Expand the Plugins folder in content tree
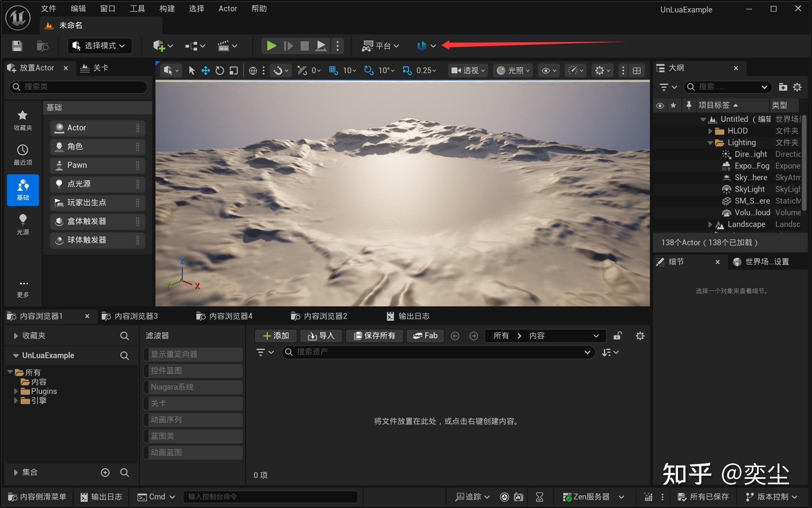This screenshot has height=508, width=812. (16, 391)
